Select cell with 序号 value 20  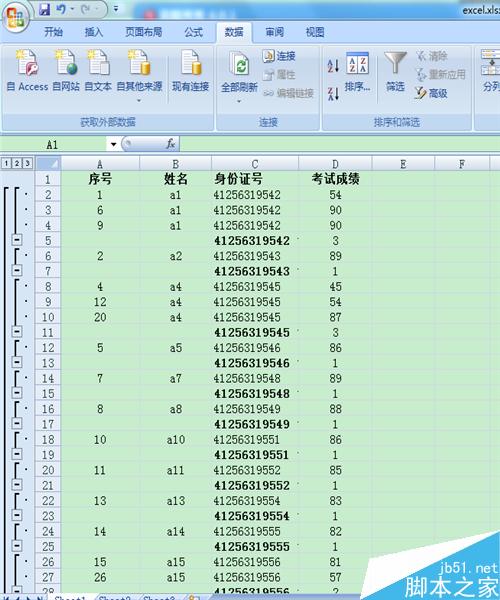[100, 317]
